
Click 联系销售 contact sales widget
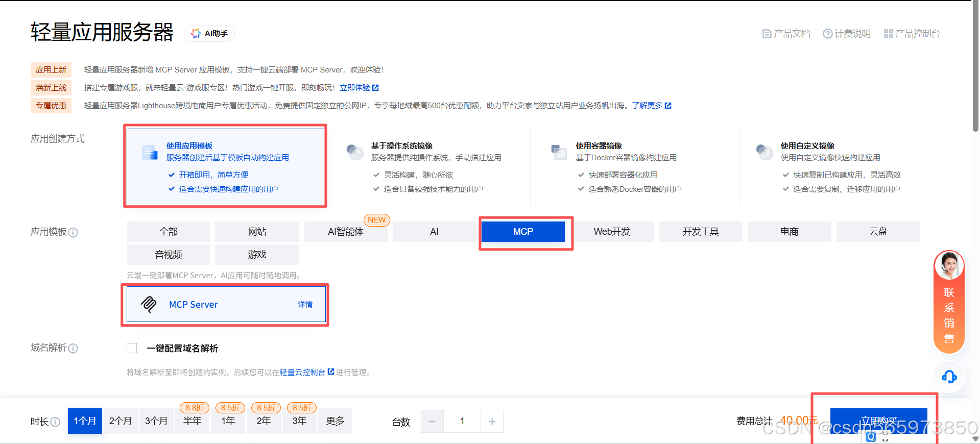coord(949,302)
